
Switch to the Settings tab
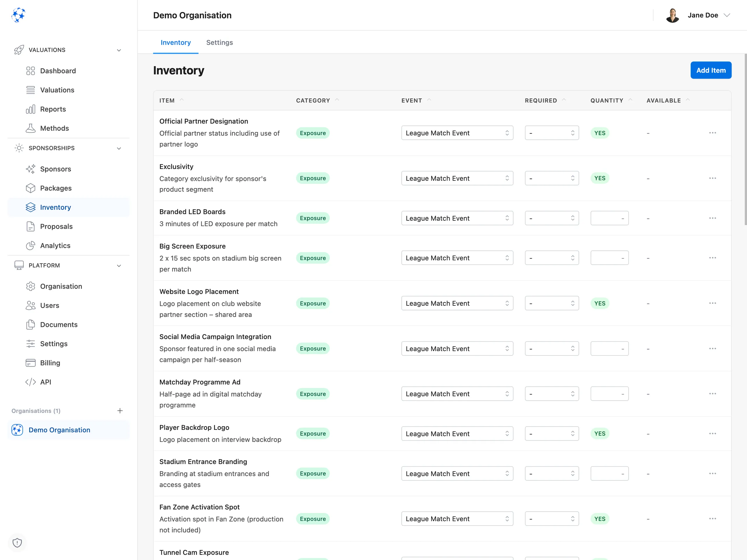point(219,43)
